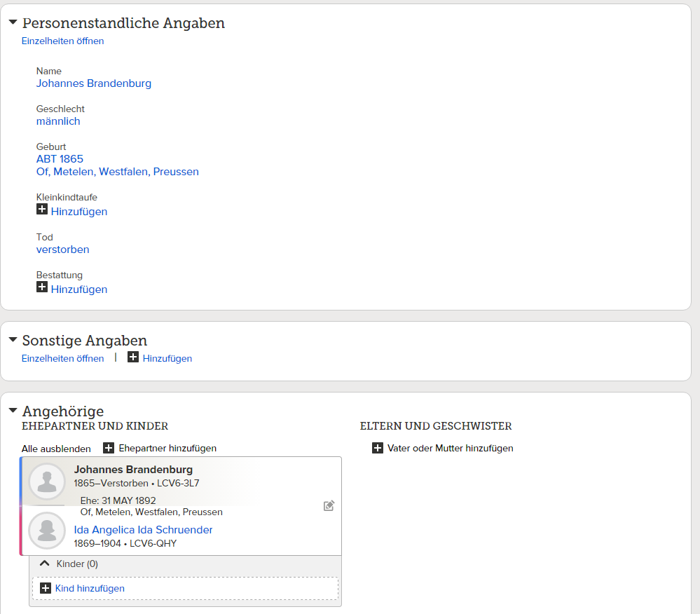The image size is (700, 614).
Task: Collapse the Angehörige section
Action: coord(13,410)
